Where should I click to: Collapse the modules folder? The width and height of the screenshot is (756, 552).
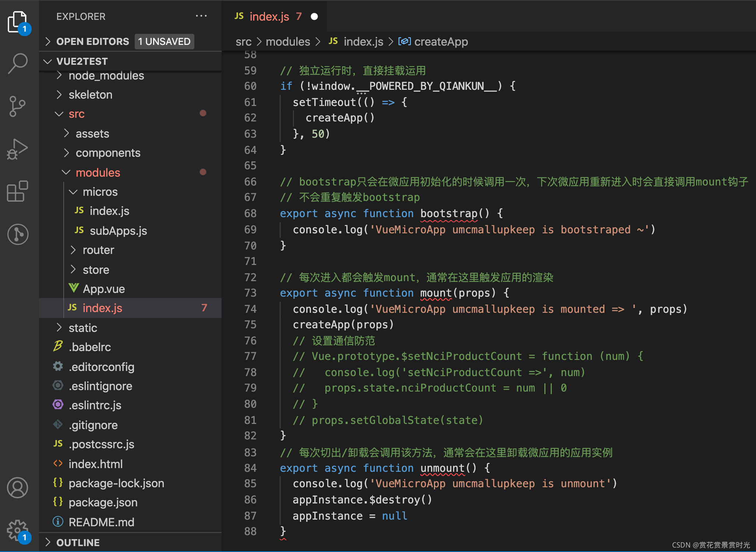click(x=98, y=173)
